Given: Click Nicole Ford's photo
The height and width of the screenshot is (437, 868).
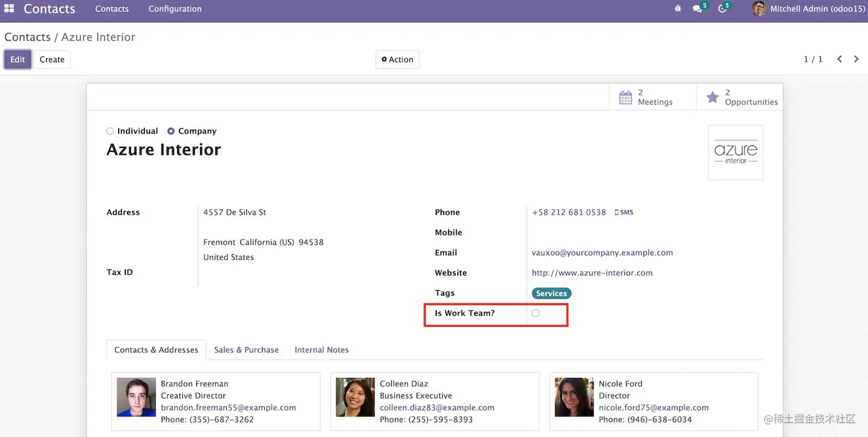Looking at the screenshot, I should coord(574,397).
